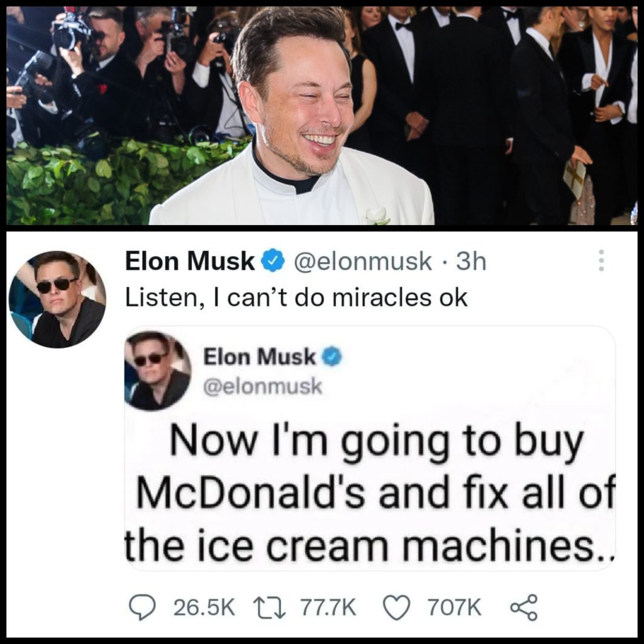
Task: Click the 3h timestamp
Action: coord(471,261)
